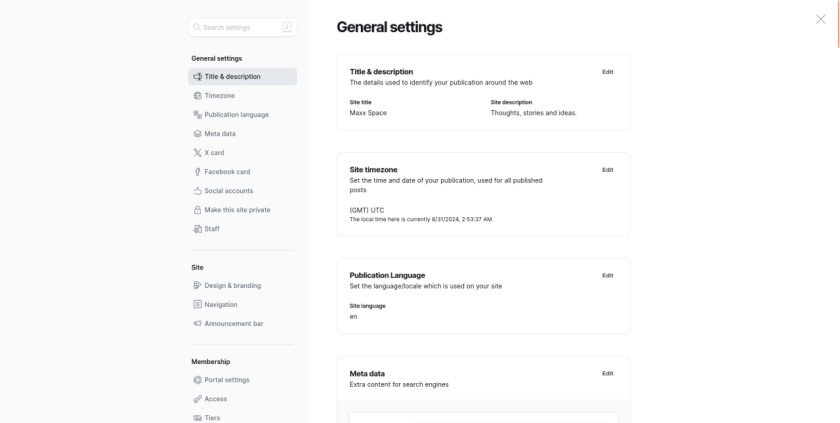Edit the Publication Language section
840x423 pixels.
pos(608,275)
